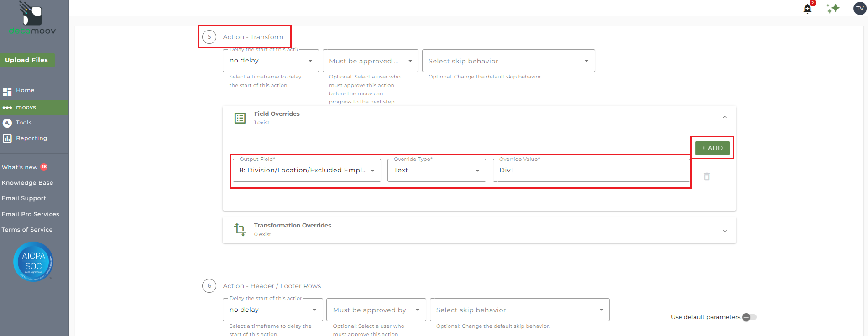Go to Home in the sidebar
868x336 pixels.
pyautogui.click(x=25, y=90)
